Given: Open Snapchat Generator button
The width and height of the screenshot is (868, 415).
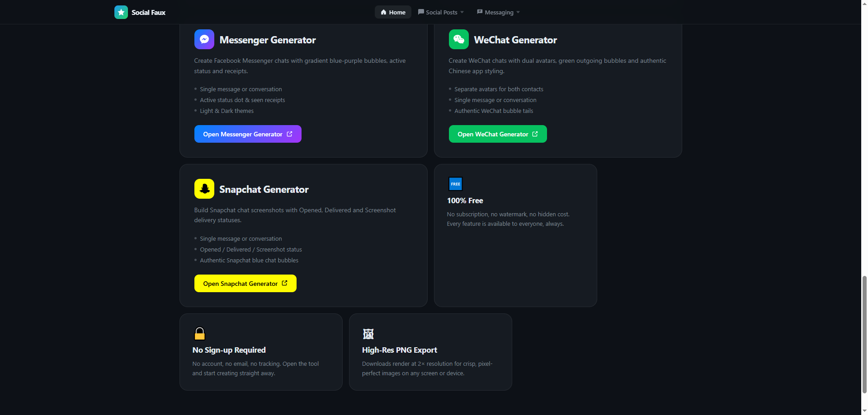Looking at the screenshot, I should 245,284.
